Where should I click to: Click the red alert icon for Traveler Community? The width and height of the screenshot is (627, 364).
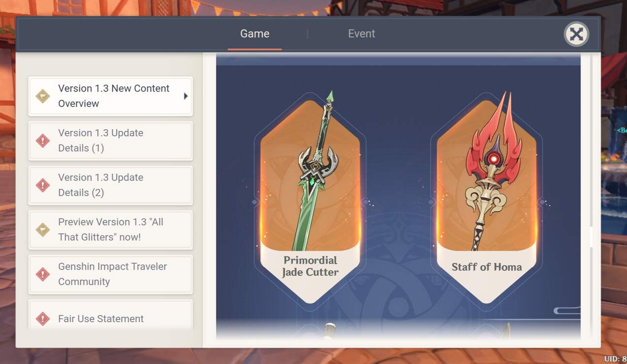click(x=43, y=274)
